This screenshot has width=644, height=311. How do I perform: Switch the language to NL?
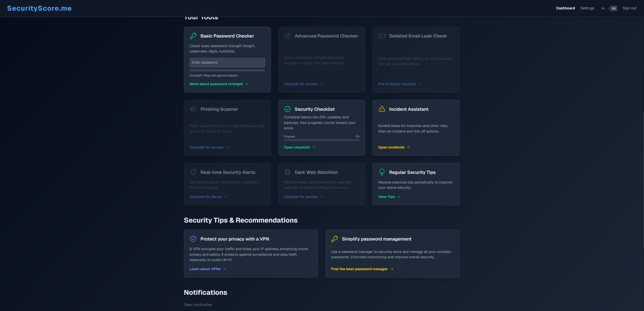pyautogui.click(x=603, y=8)
